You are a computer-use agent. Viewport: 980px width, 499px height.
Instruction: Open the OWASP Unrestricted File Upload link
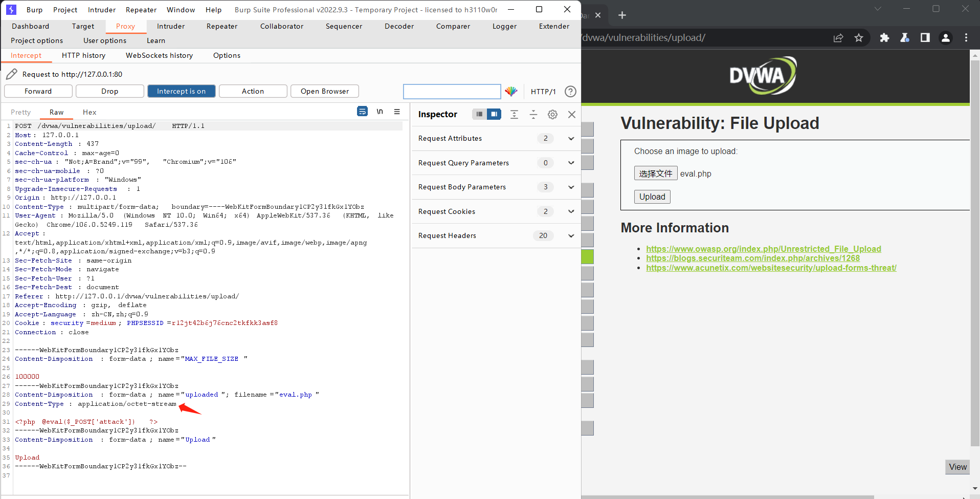pyautogui.click(x=764, y=249)
